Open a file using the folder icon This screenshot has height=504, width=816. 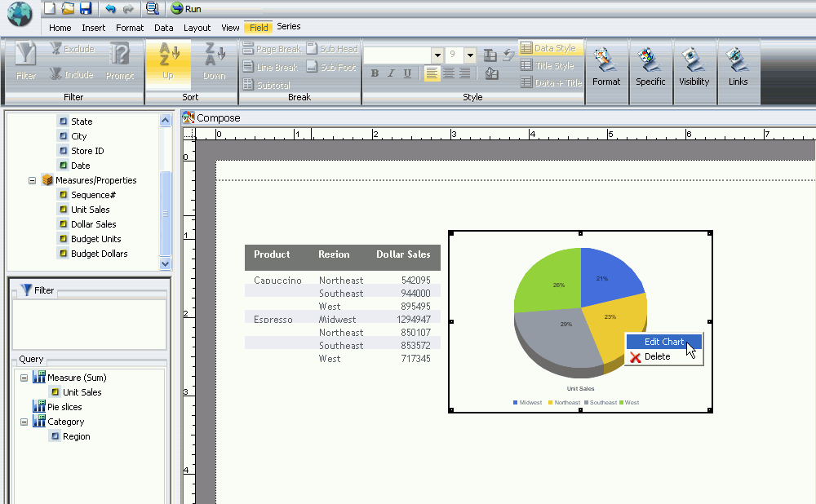pyautogui.click(x=68, y=8)
